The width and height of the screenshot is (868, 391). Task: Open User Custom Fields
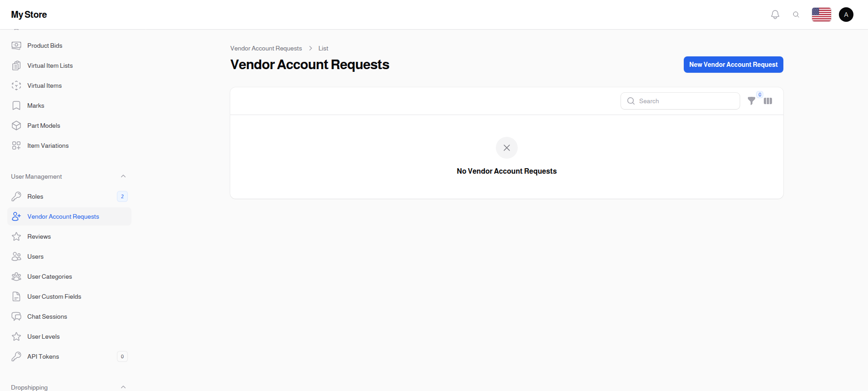[x=69, y=296]
